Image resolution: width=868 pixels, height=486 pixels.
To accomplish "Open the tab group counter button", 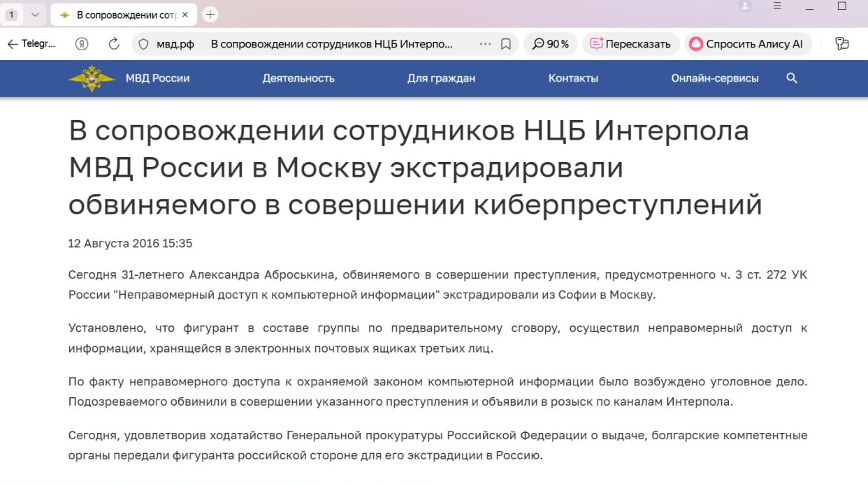I will point(12,15).
